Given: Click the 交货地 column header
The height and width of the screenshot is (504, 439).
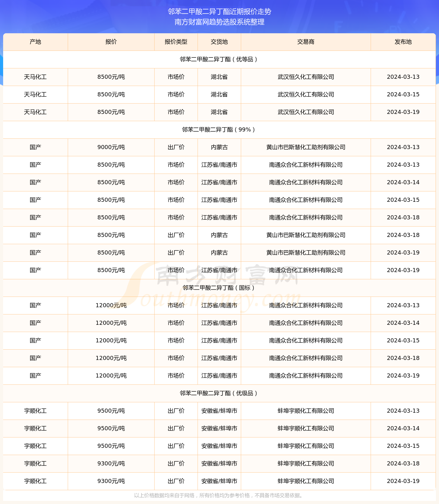Looking at the screenshot, I should pyautogui.click(x=219, y=42).
